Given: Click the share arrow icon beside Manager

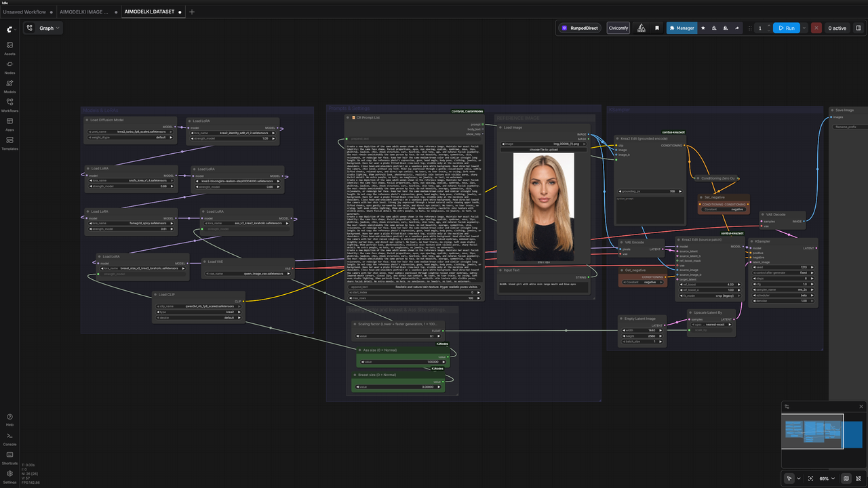Looking at the screenshot, I should click(737, 28).
